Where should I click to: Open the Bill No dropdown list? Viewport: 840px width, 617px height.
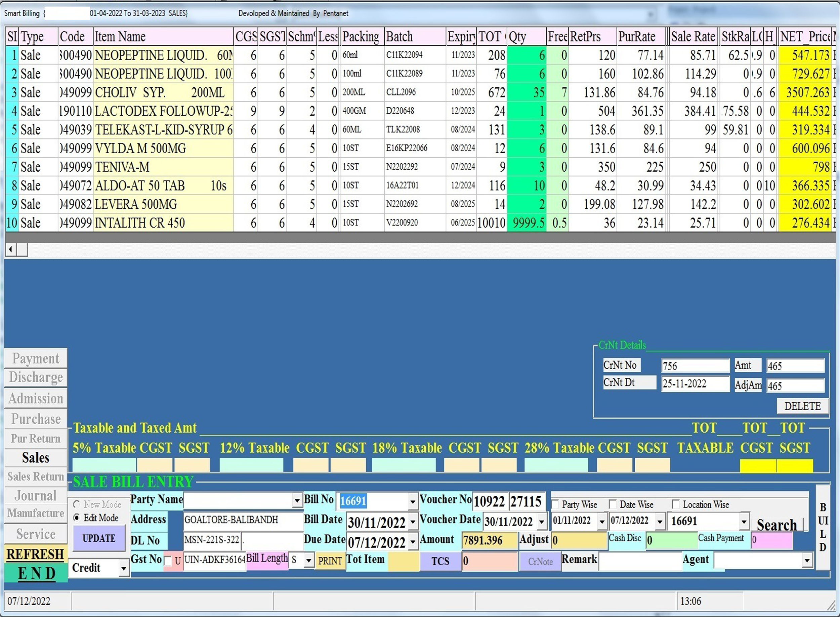pos(413,502)
